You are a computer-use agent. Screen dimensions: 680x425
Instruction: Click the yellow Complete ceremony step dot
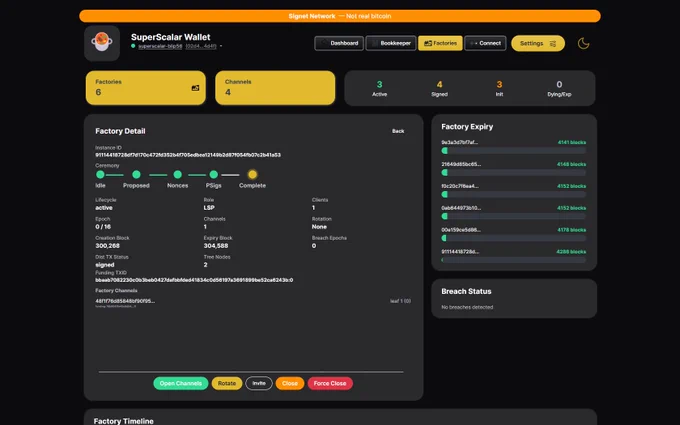pos(252,174)
